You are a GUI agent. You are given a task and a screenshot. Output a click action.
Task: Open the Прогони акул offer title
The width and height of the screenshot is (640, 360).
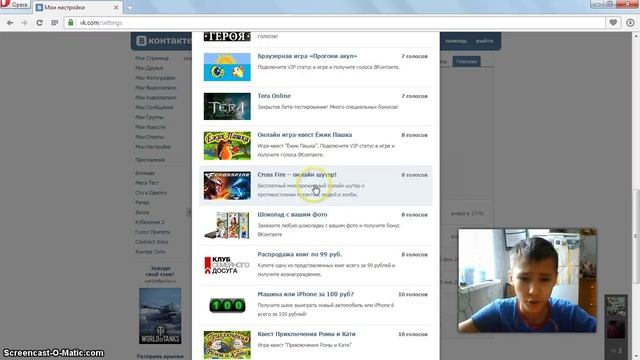click(x=307, y=56)
